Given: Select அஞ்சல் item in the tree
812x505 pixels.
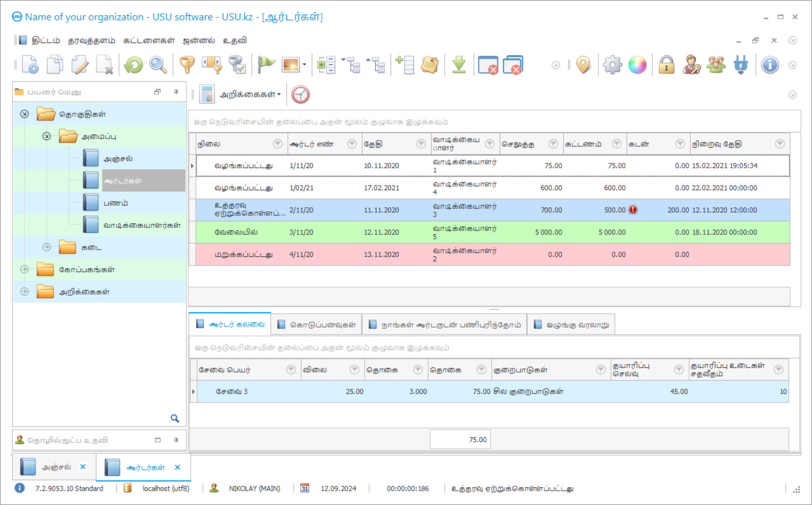Looking at the screenshot, I should coord(118,158).
